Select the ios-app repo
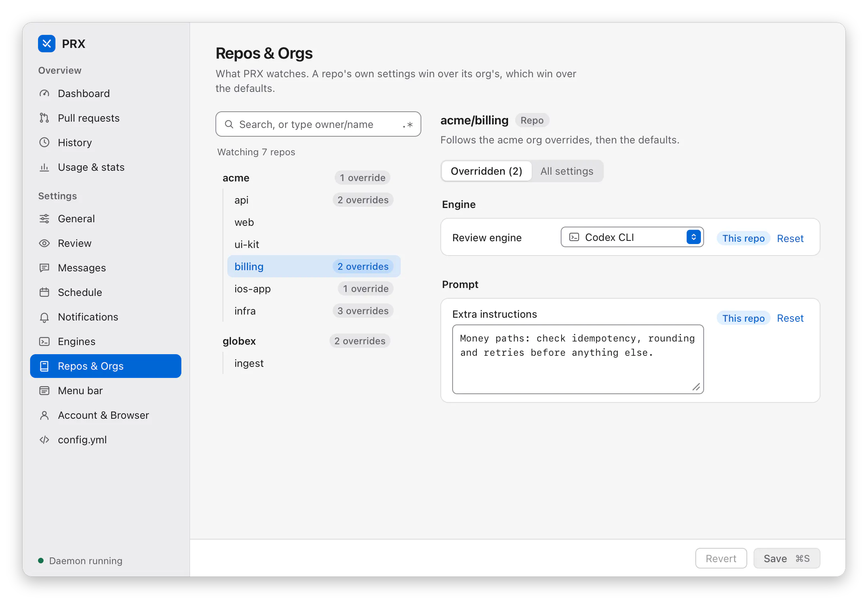The width and height of the screenshot is (868, 599). (314, 289)
